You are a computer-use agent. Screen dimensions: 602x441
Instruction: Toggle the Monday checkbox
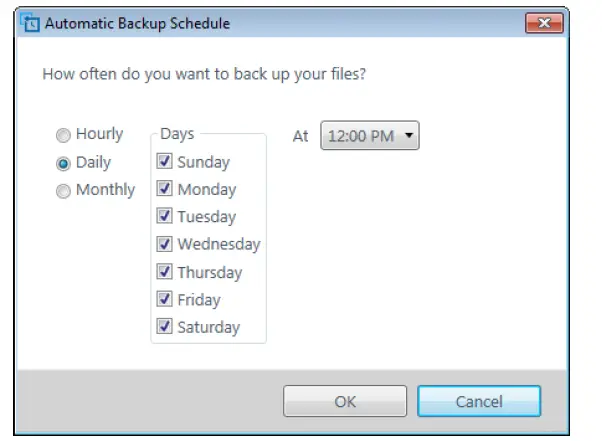(x=165, y=189)
